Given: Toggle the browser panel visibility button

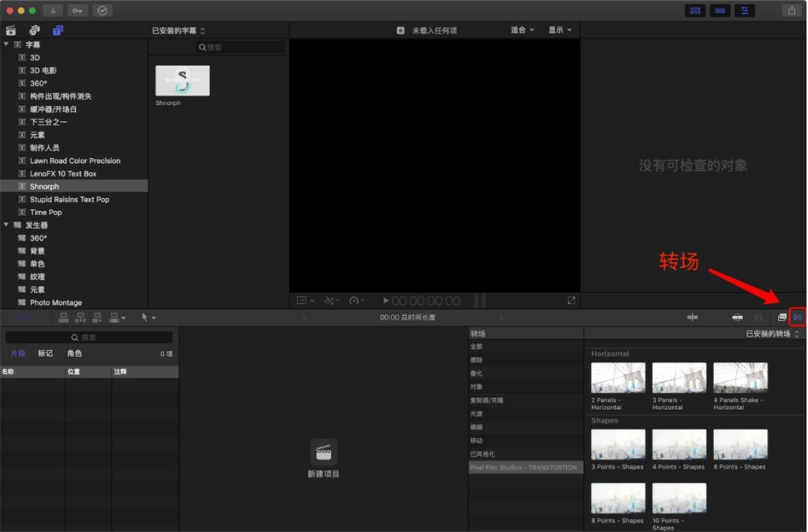Looking at the screenshot, I should (694, 10).
